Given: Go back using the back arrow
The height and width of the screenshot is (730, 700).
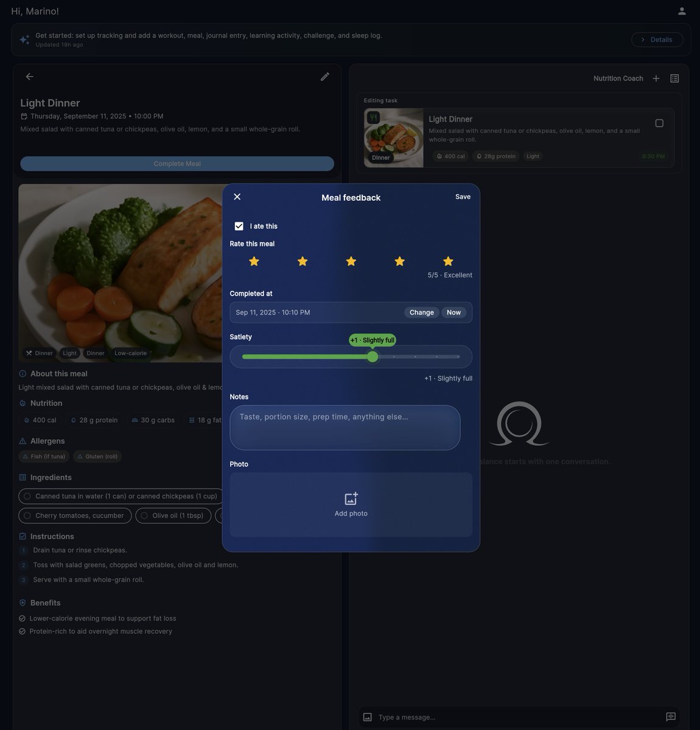Looking at the screenshot, I should pos(29,76).
